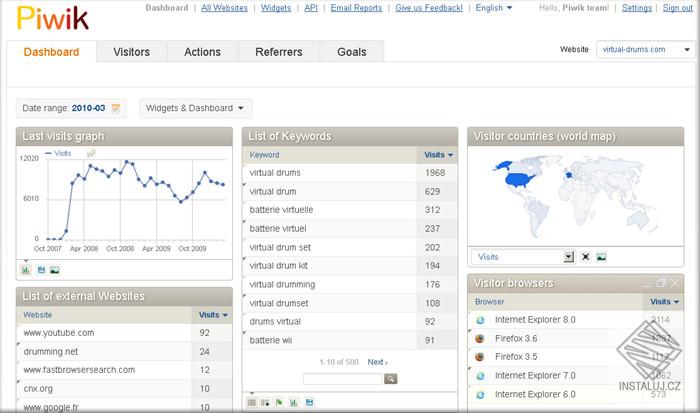Sort the Keywords list by Visits column
The image size is (700, 413).
[438, 155]
